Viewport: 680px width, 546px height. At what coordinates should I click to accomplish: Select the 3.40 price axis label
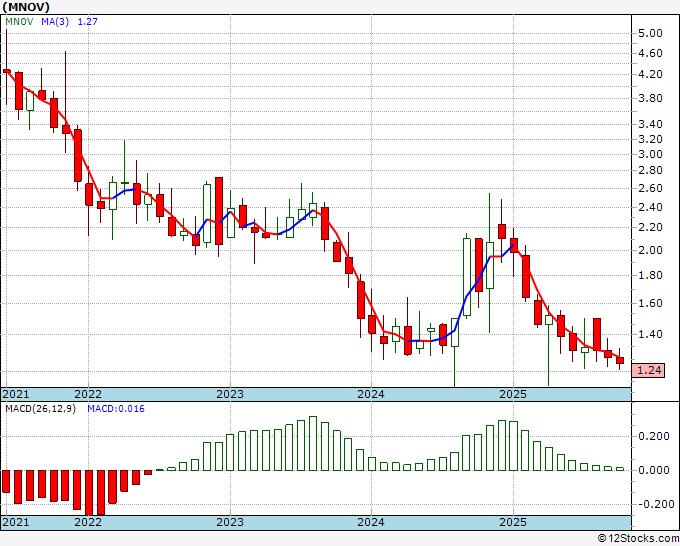pos(650,124)
